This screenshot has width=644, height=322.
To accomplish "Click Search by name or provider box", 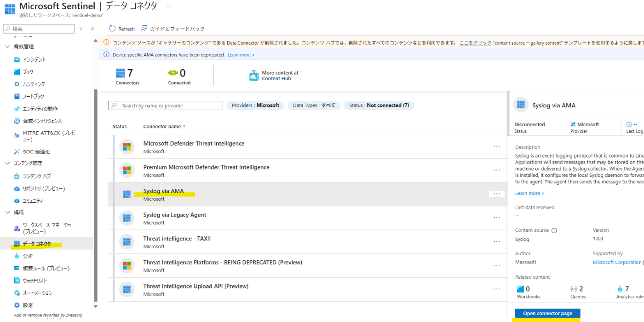I will [166, 105].
